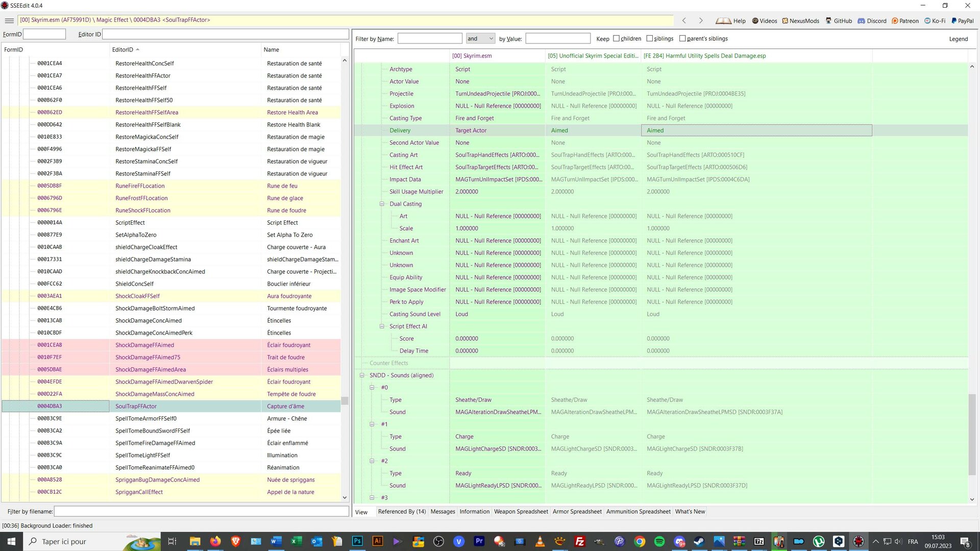Select the RuneFireFFLocation record row
The image size is (980, 551).
click(171, 186)
